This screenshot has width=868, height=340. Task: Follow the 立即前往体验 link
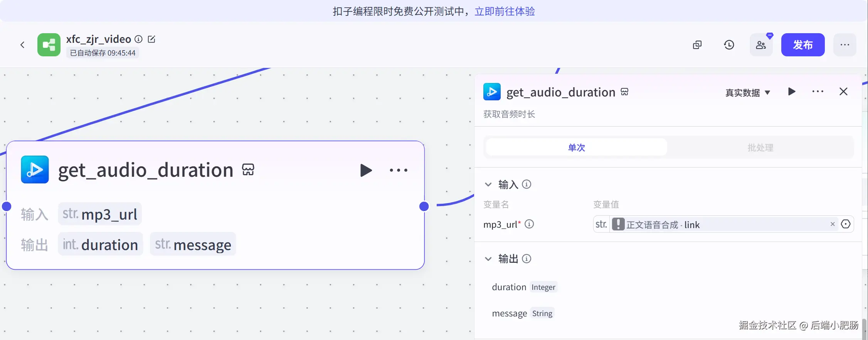[x=505, y=11]
